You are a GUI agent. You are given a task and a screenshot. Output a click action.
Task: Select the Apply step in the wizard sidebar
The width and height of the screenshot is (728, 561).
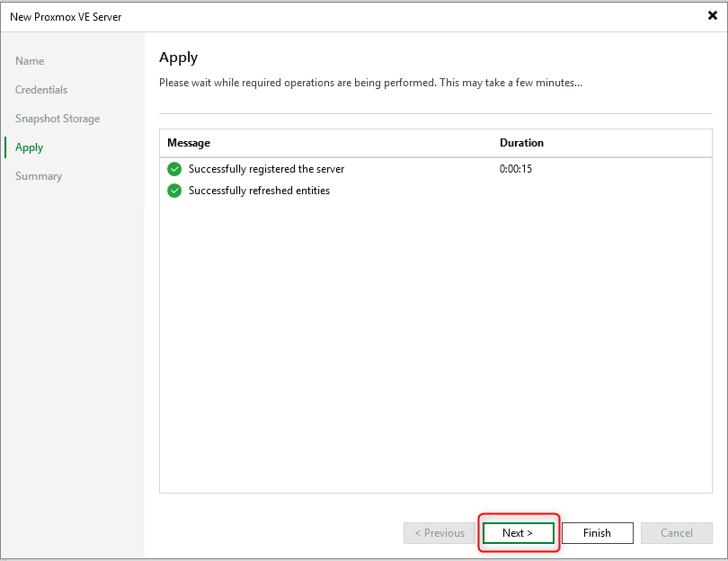[x=29, y=147]
